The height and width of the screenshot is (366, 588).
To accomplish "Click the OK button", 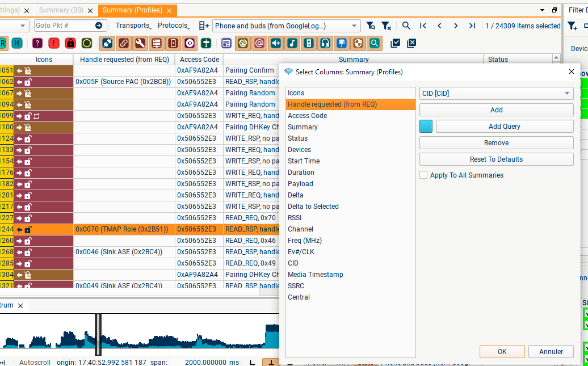I will [502, 352].
